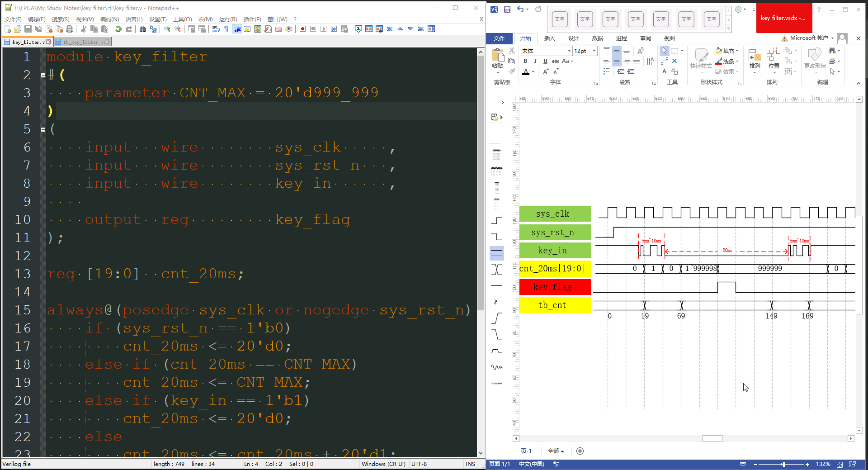Close the key_filter.v tab
The height and width of the screenshot is (470, 868).
click(48, 42)
